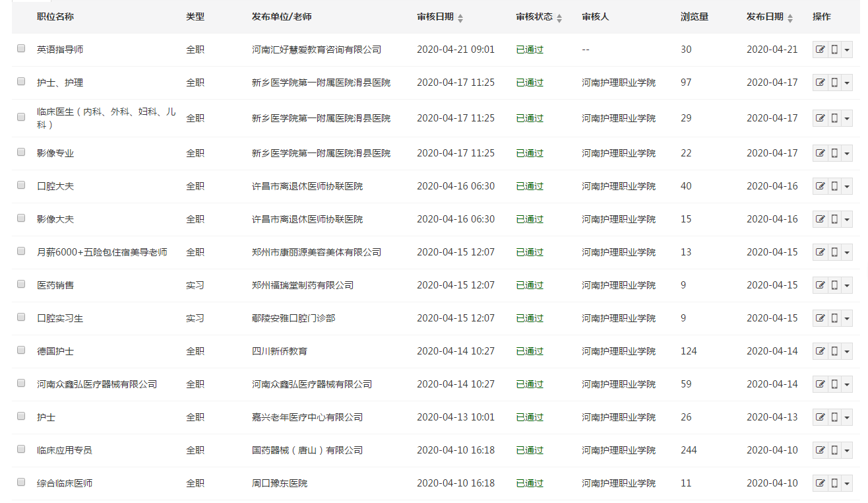868x503 pixels.
Task: Open the 月薪6000+五险包住宿美导老师 job title
Action: click(x=102, y=252)
